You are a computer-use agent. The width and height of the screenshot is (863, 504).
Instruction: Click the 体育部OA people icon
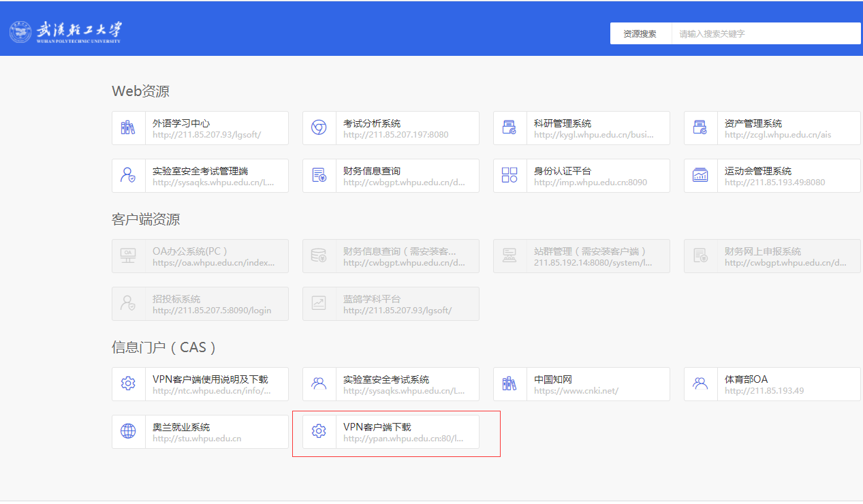(x=700, y=384)
